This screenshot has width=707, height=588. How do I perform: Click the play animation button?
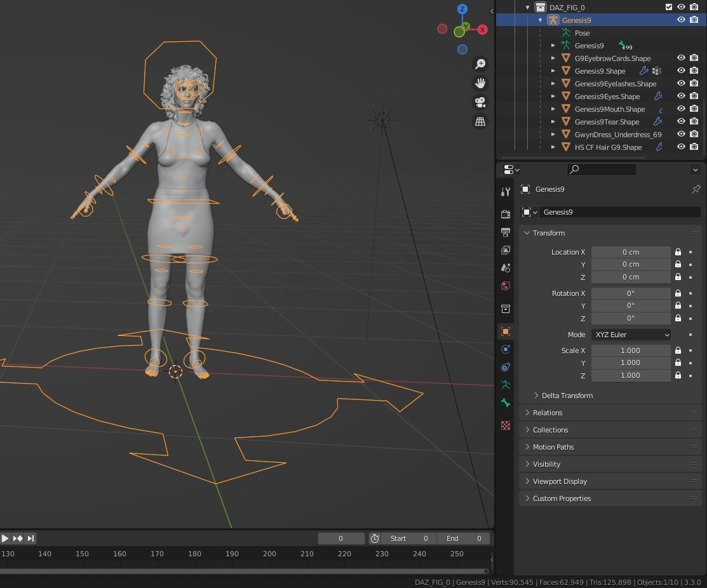(x=5, y=538)
